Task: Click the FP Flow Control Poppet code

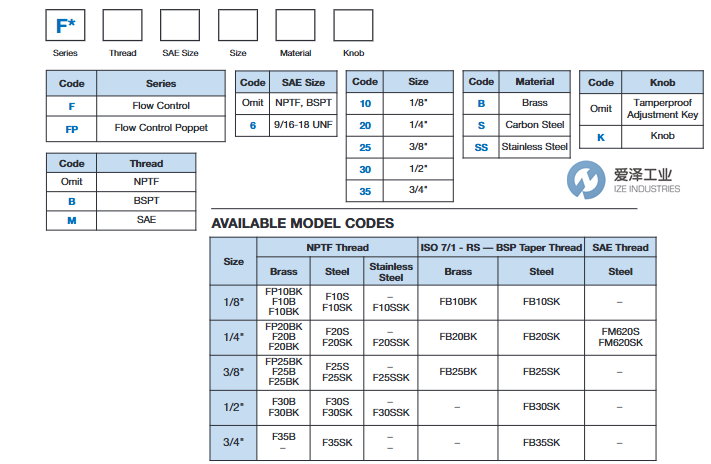Action: click(x=72, y=128)
